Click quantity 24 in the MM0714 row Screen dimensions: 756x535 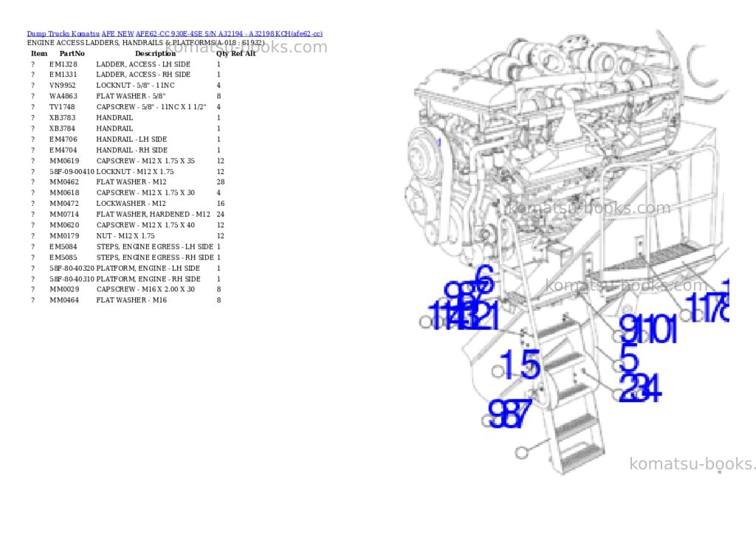[x=220, y=215]
